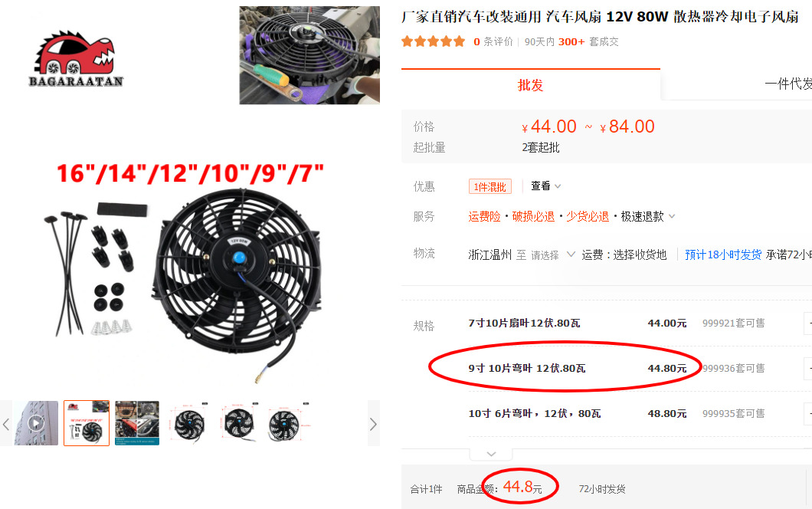The image size is (812, 509).
Task: Select the fourth fan dimension thumbnail
Action: click(x=188, y=423)
